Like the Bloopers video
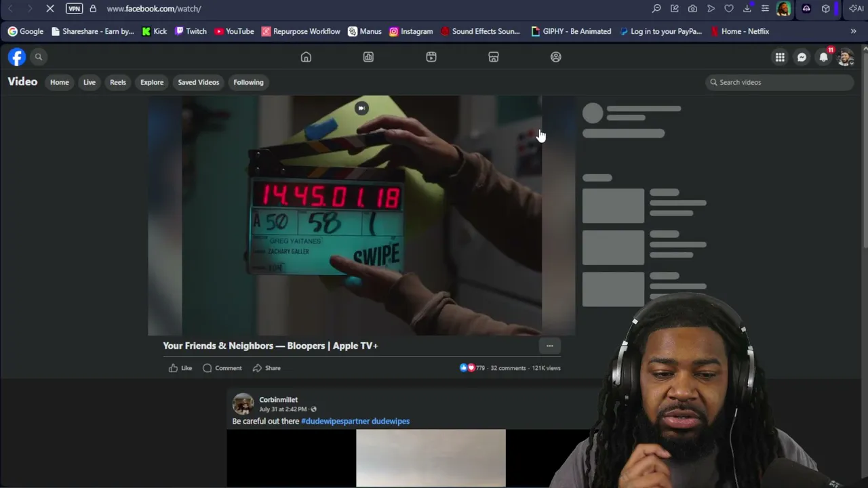 tap(180, 368)
